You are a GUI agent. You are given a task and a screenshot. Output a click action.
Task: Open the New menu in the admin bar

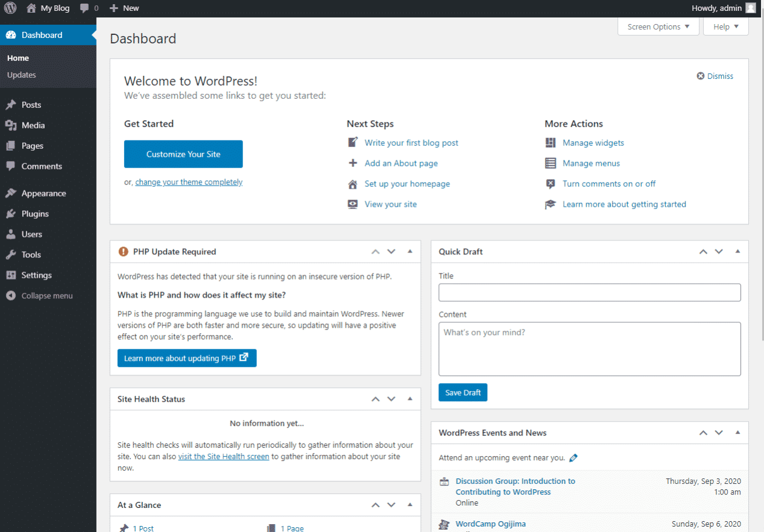pyautogui.click(x=124, y=8)
